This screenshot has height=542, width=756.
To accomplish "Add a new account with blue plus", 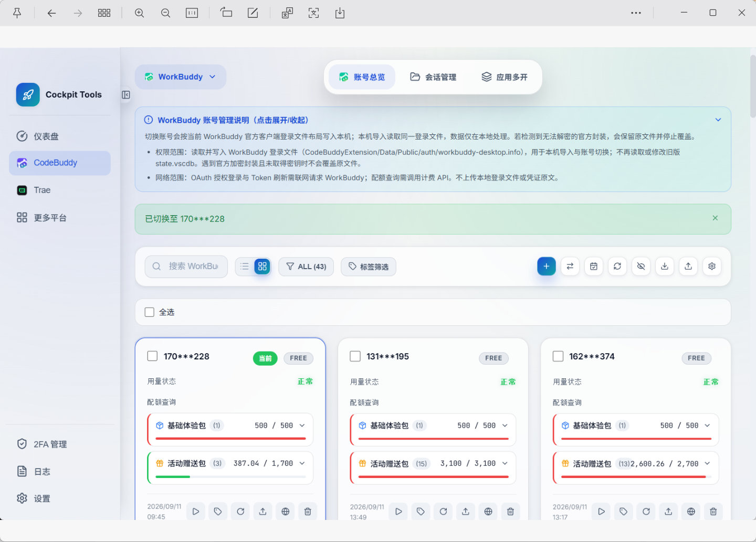I will pyautogui.click(x=546, y=266).
